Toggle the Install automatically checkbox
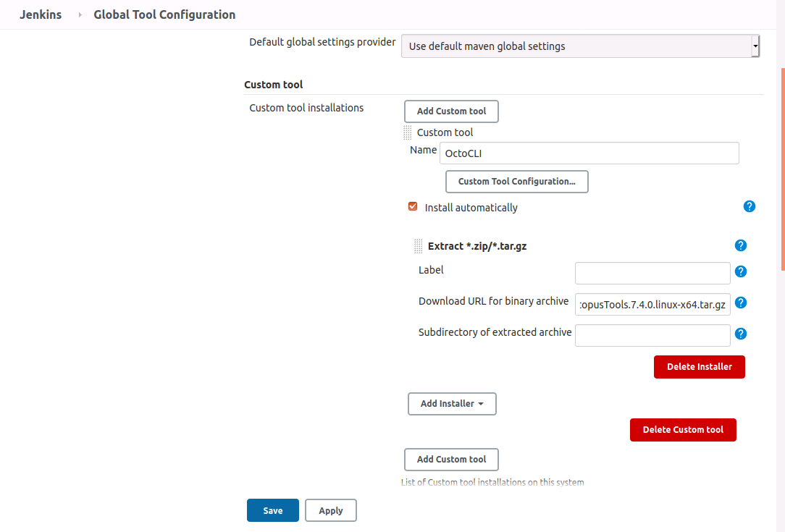 [413, 207]
